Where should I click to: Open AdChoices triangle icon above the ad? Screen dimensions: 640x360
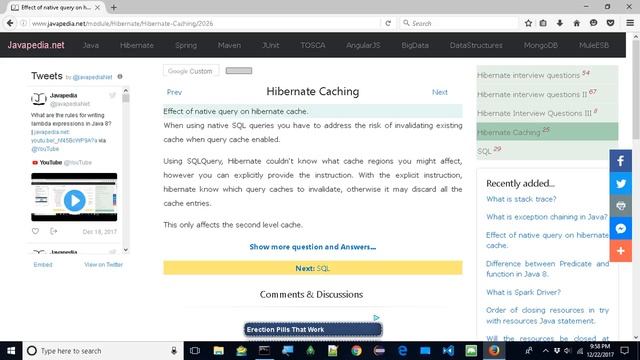point(376,317)
